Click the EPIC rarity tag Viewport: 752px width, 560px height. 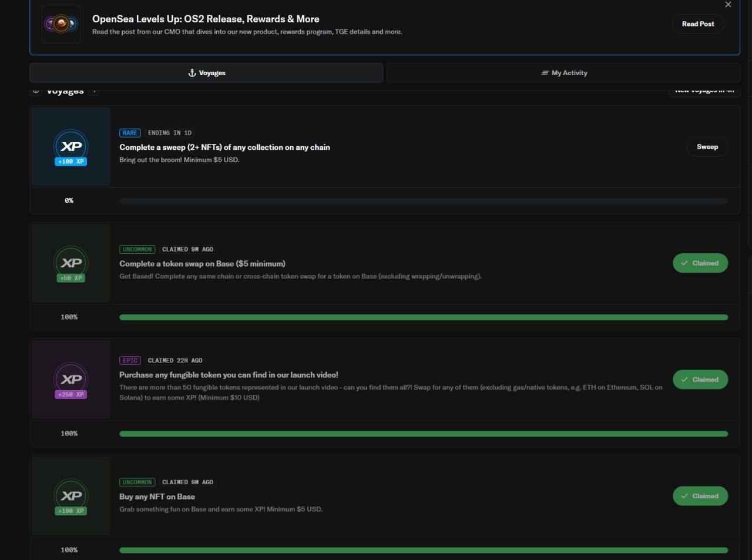point(130,360)
